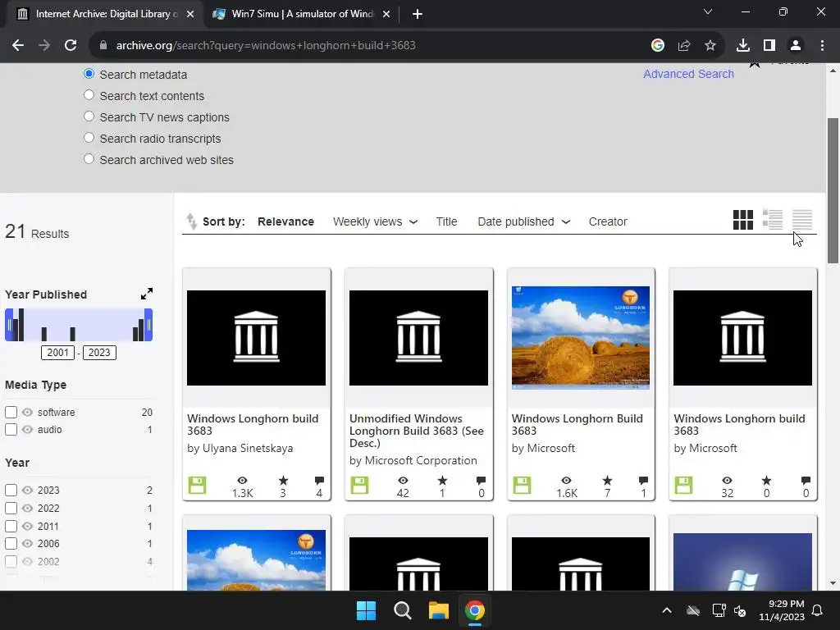Expand the Year Published histogram
Screen dimensions: 840x630
tap(147, 294)
